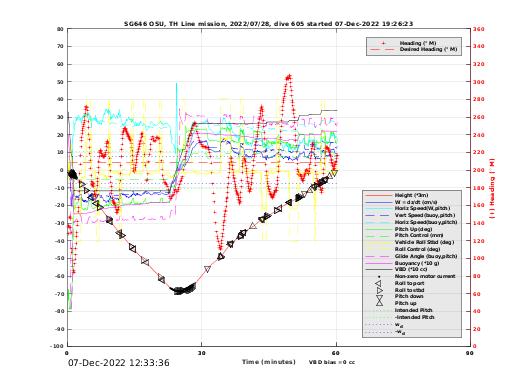Click the 07-Dec-2022 12:33:36 timestamp
This screenshot has height=390, width=520.
119,363
